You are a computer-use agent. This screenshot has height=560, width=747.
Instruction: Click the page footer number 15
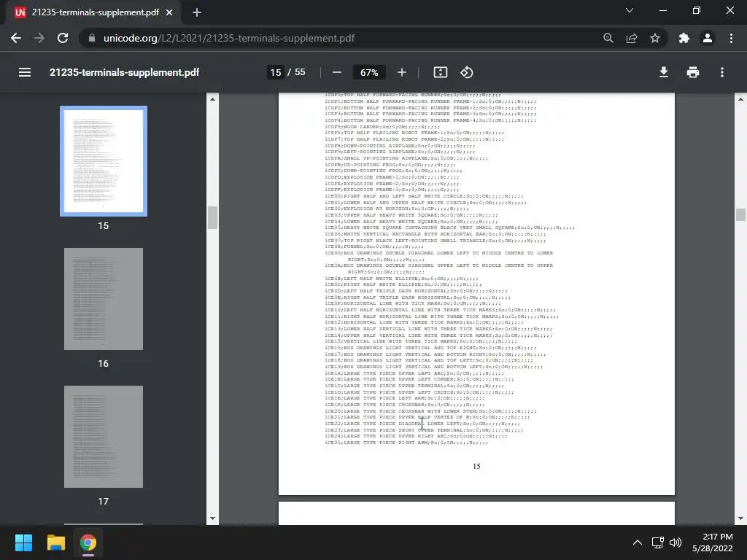(476, 466)
